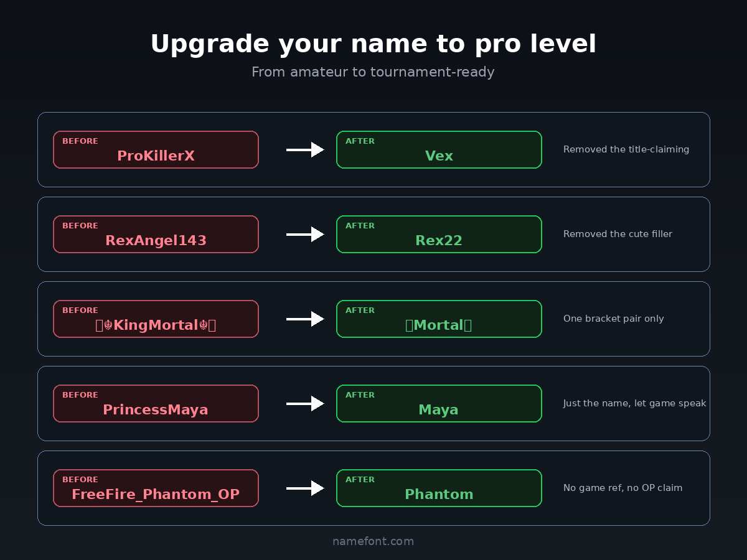Click the "Upgrade your name to pro level" heading
The height and width of the screenshot is (560, 747).
coord(374,45)
